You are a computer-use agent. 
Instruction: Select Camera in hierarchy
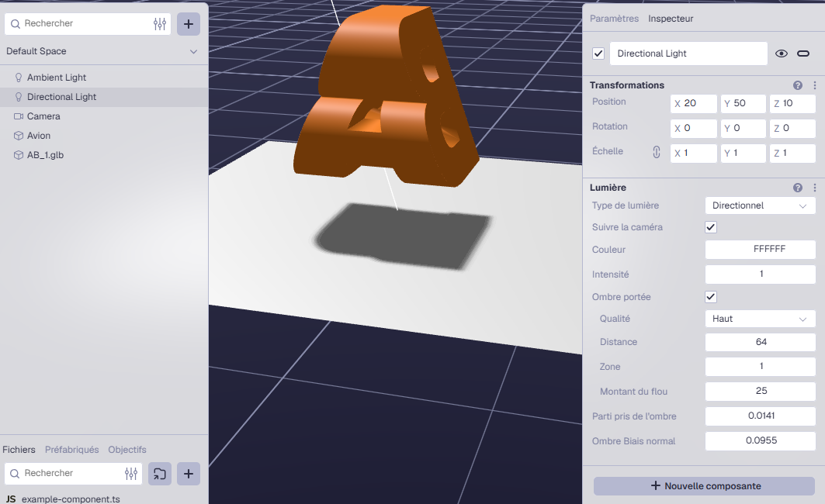coord(104,116)
